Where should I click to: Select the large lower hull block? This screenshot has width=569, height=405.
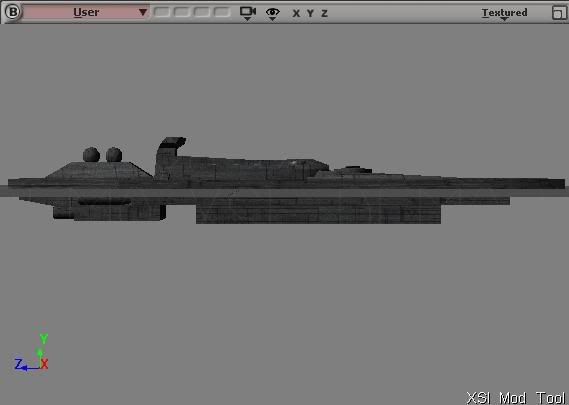(x=318, y=210)
